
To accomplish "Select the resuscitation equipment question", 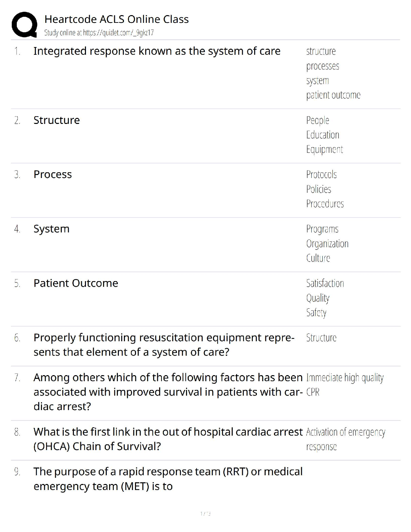I will 164,345.
